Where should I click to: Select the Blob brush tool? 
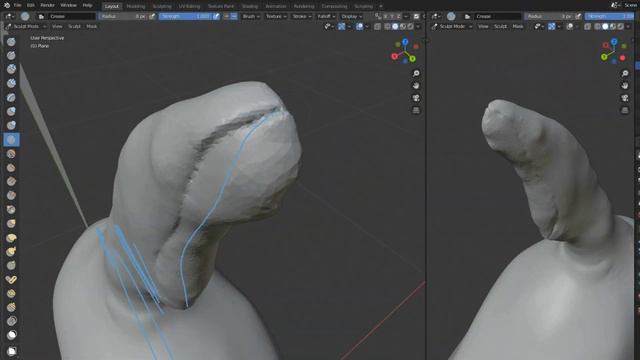(11, 125)
